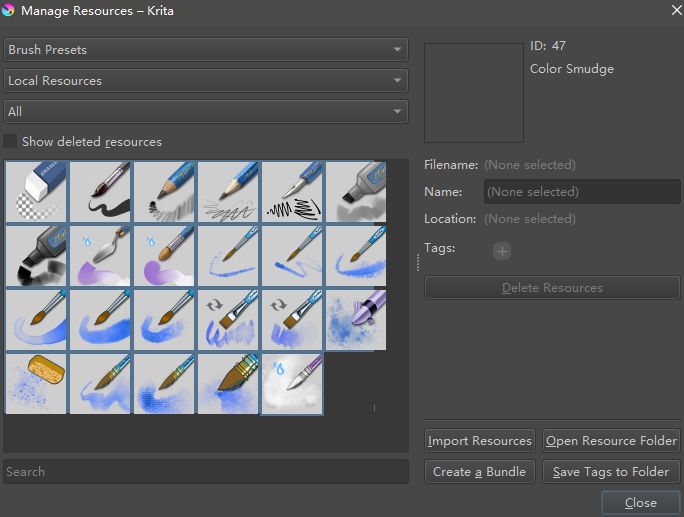684x517 pixels.
Task: Choose the sponge texture brush preset
Action: (36, 383)
